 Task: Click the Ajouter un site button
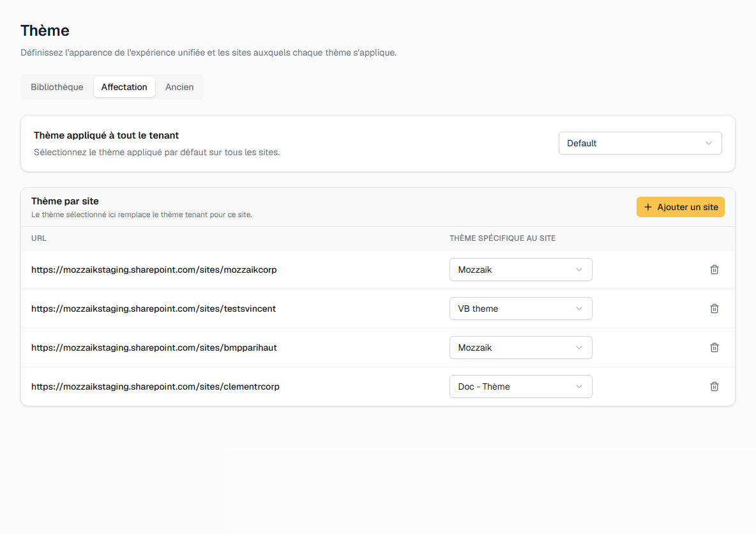(680, 207)
